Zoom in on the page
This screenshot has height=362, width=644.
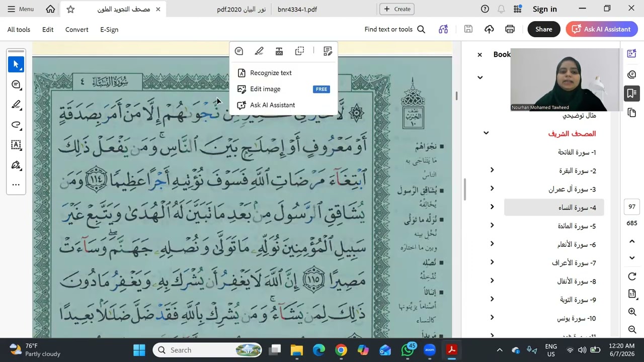click(632, 312)
